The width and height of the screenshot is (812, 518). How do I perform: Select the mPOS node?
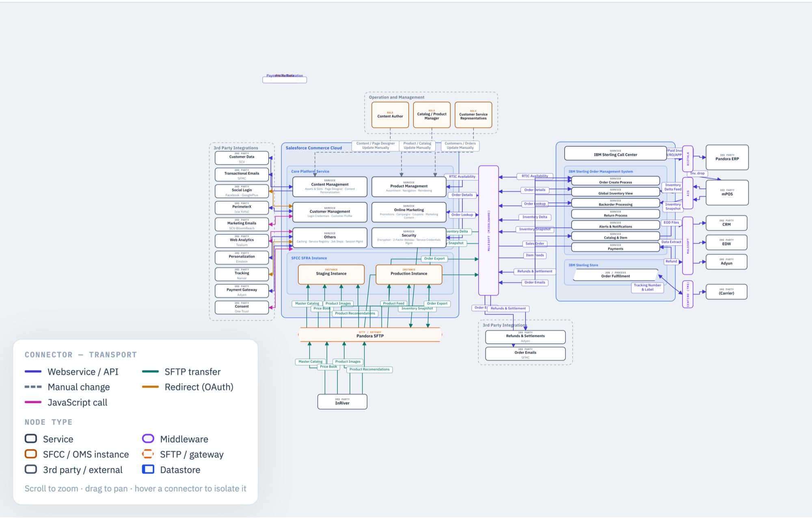point(727,193)
